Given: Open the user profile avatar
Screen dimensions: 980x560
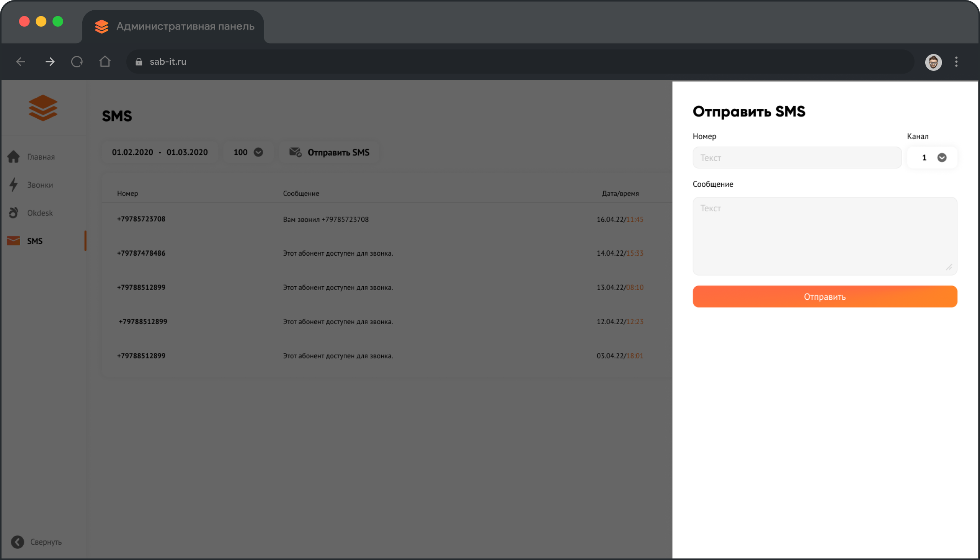Looking at the screenshot, I should [x=933, y=62].
